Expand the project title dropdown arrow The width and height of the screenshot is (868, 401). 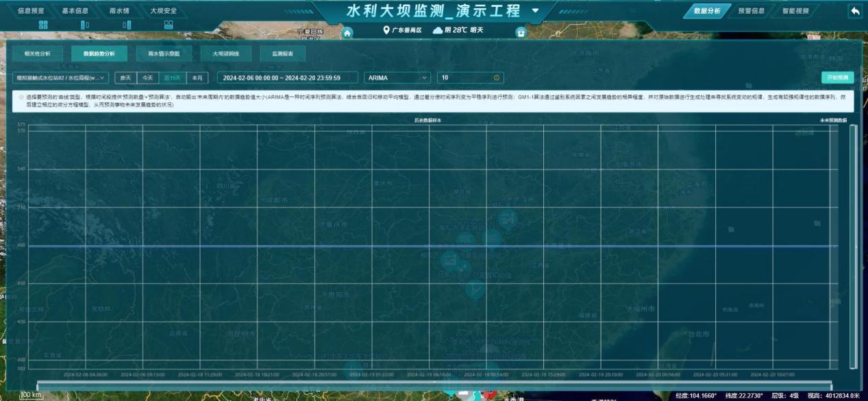point(535,11)
